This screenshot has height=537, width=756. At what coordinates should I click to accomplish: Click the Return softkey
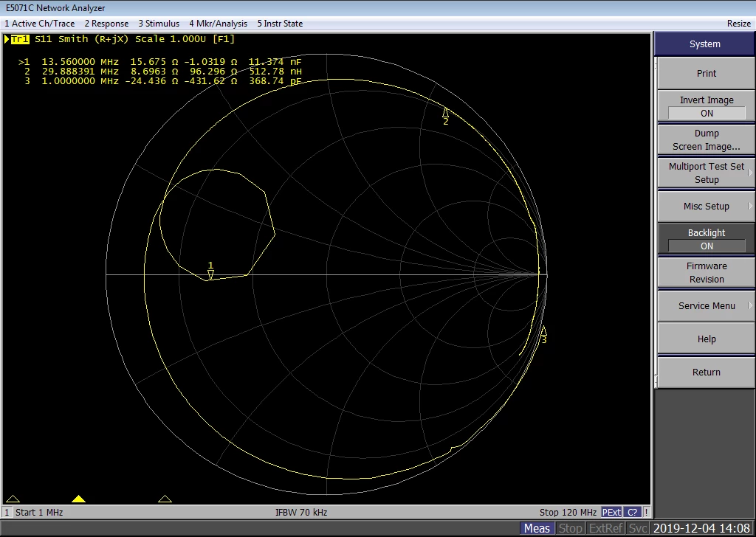(x=707, y=373)
